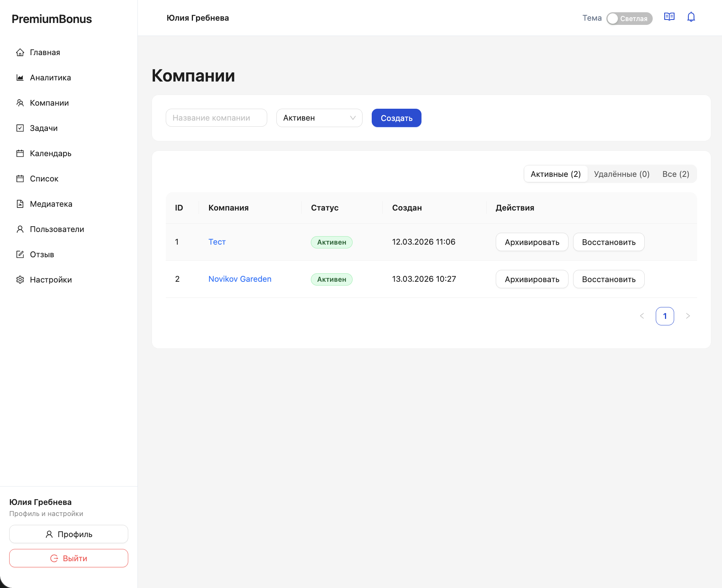Screen dimensions: 722x588
Task: Go to next page arrow
Action: point(688,316)
